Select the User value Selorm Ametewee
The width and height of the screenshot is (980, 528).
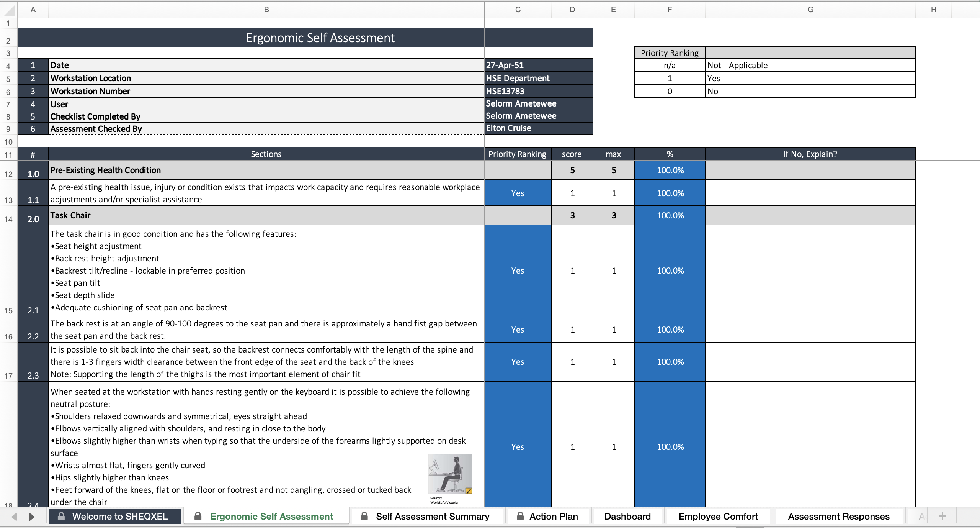coord(539,103)
